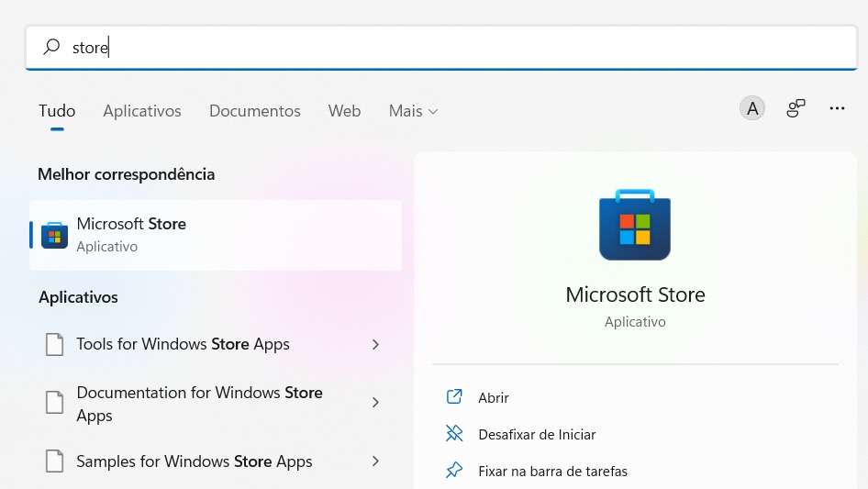The width and height of the screenshot is (868, 489).
Task: Click file icon of Tools for Windows Store Apps
Action: [54, 344]
